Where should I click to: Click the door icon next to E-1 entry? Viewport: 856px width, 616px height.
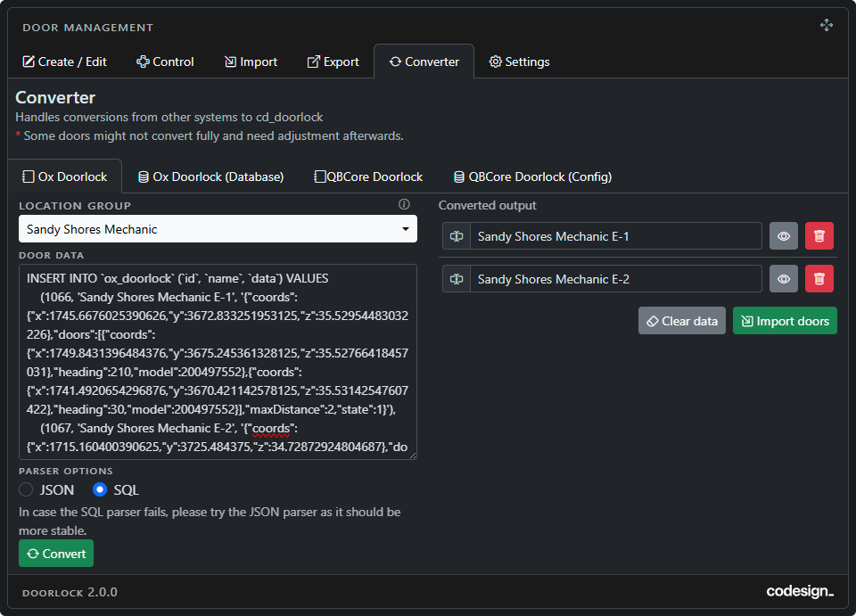pos(457,236)
